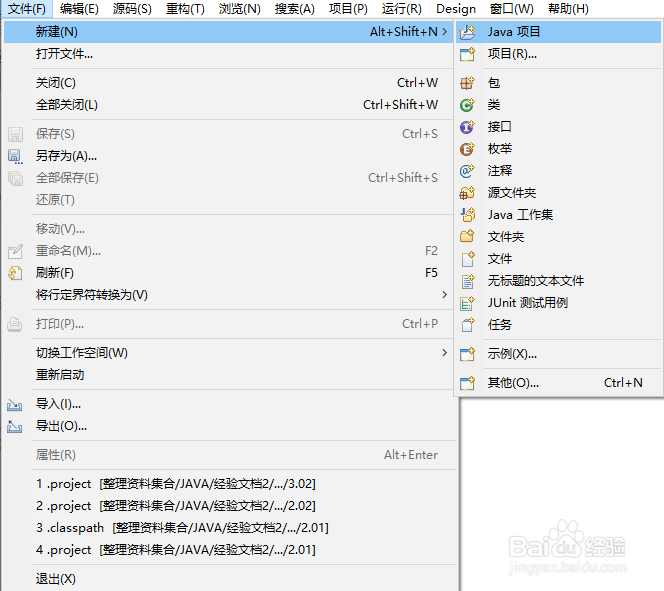This screenshot has width=664, height=591.
Task: Click the 刷新 refresh icon
Action: [15, 273]
